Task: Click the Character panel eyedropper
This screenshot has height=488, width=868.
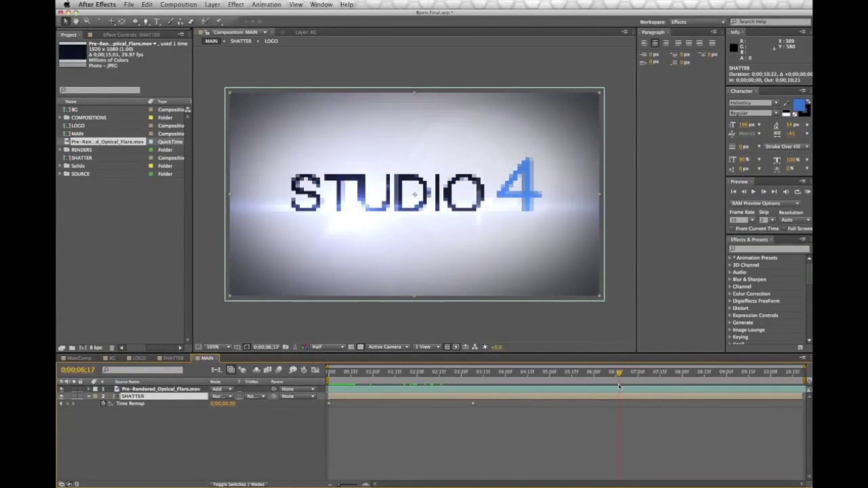Action: (x=786, y=103)
